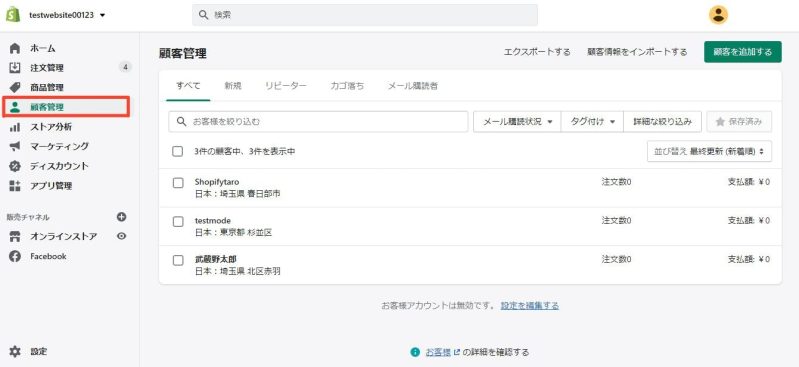
Task: Click the 顧客管理 person icon
Action: pos(15,107)
